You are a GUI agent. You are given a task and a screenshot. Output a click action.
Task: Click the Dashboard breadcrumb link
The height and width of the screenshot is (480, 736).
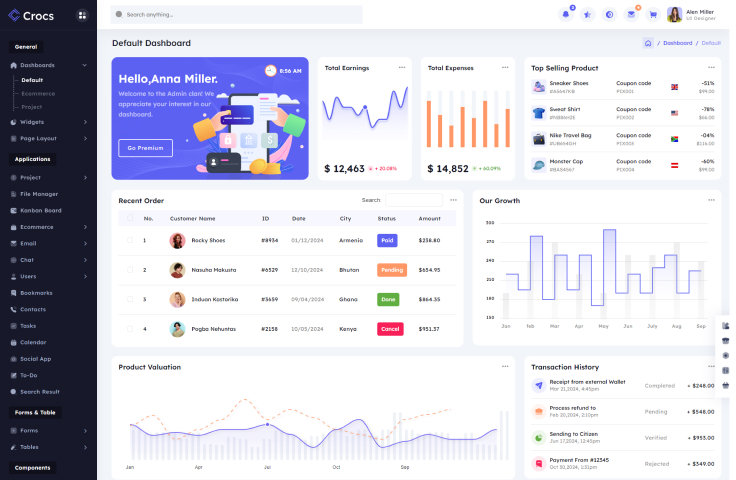click(677, 43)
